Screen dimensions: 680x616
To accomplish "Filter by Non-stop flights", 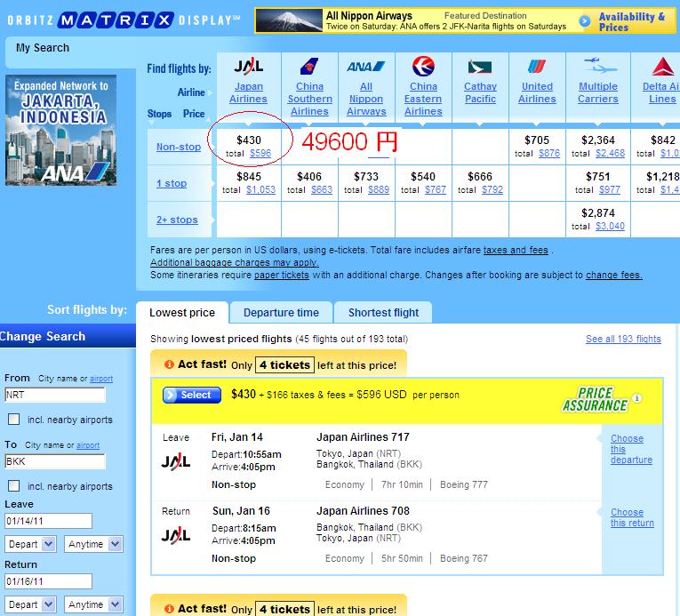I will (179, 147).
